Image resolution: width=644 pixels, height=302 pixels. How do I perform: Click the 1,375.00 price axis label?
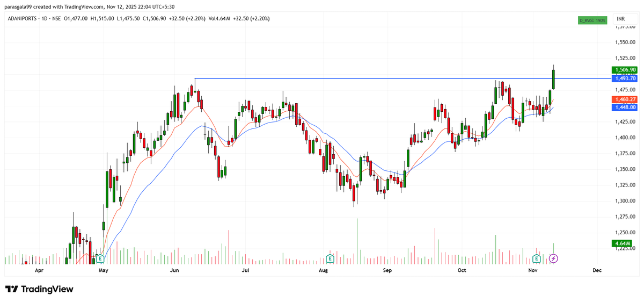point(626,153)
